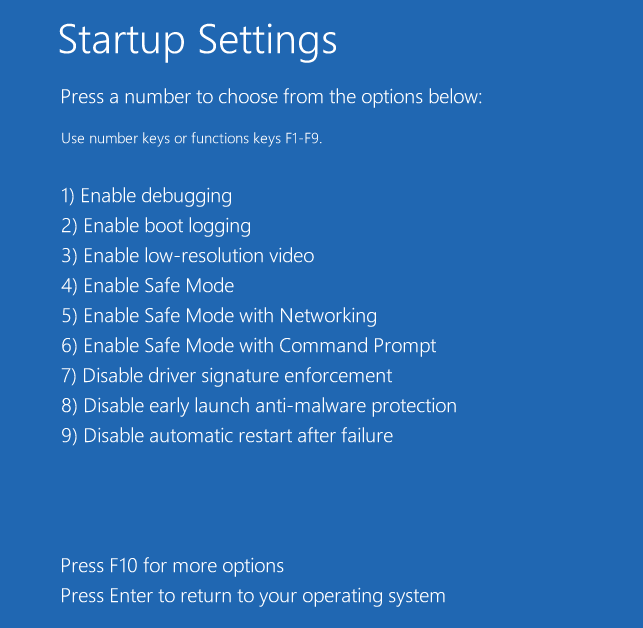The height and width of the screenshot is (628, 643).
Task: Click the 'Press a number to choose' instruction
Action: tap(271, 97)
